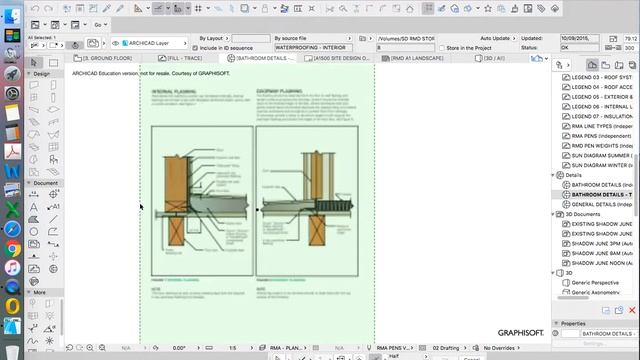Collapse the Design toolbox section
This screenshot has height=360, width=640.
pyautogui.click(x=29, y=74)
